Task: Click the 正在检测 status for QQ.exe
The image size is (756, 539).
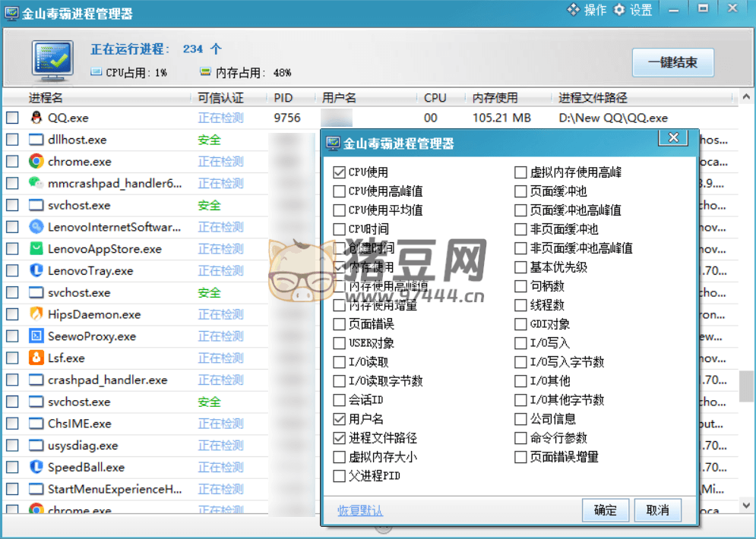Action: 221,118
